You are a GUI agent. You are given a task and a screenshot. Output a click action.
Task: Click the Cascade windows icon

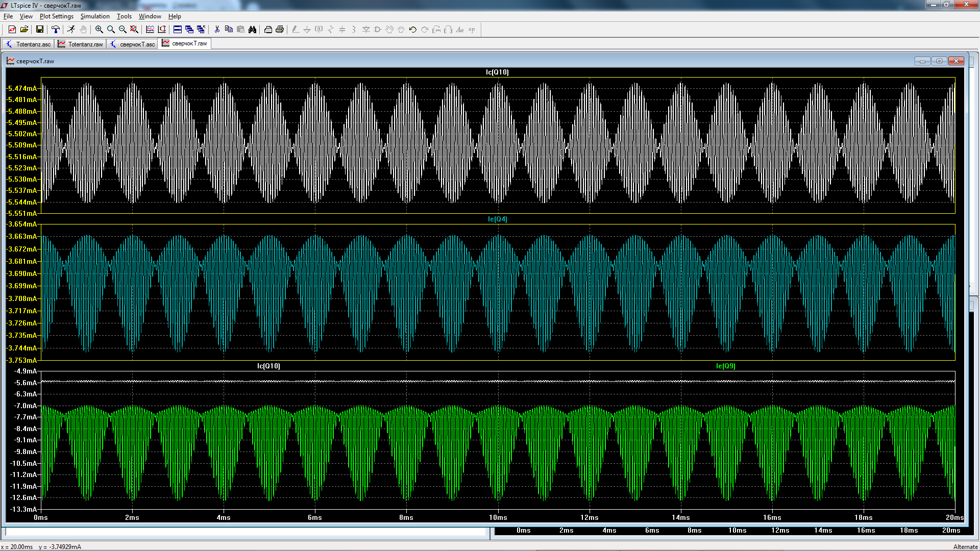point(189,30)
